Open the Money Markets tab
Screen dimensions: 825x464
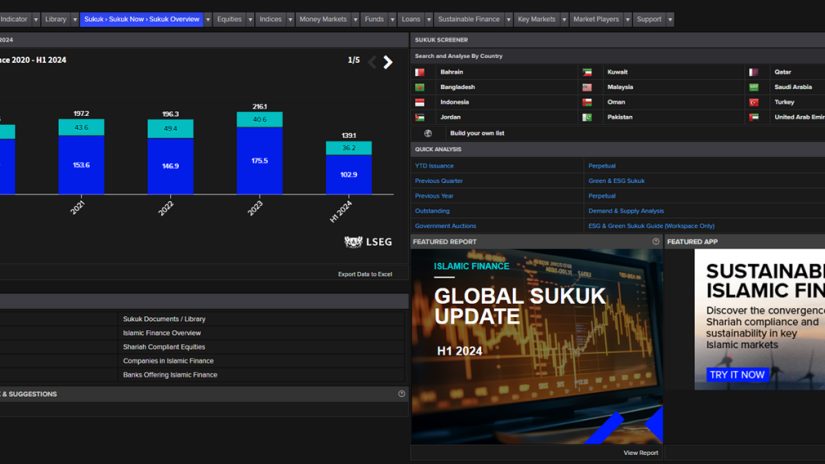coord(323,19)
